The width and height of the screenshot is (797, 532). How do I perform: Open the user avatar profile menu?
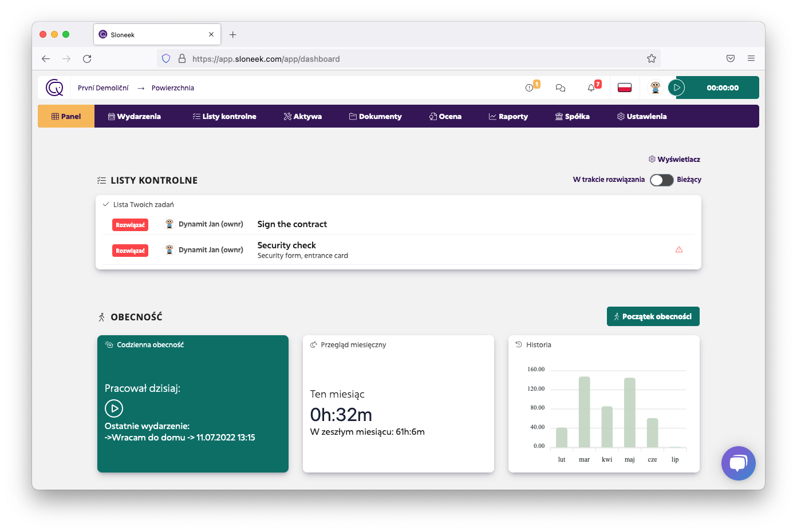point(656,88)
